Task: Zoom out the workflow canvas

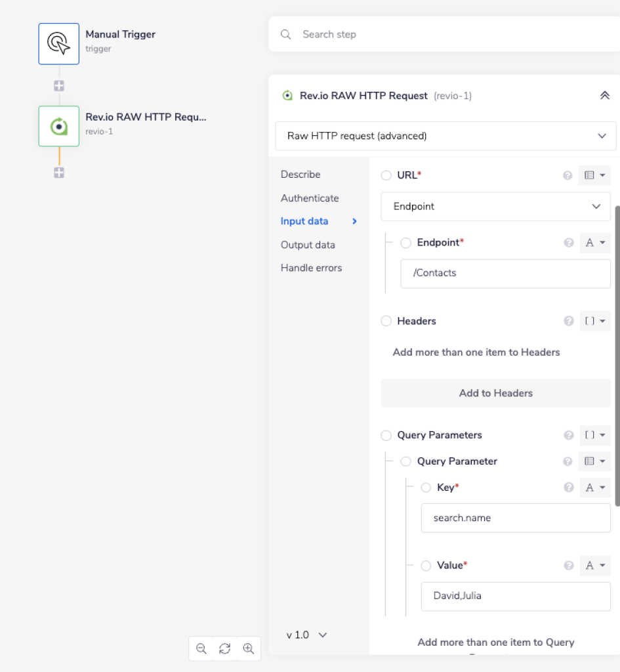Action: (201, 648)
